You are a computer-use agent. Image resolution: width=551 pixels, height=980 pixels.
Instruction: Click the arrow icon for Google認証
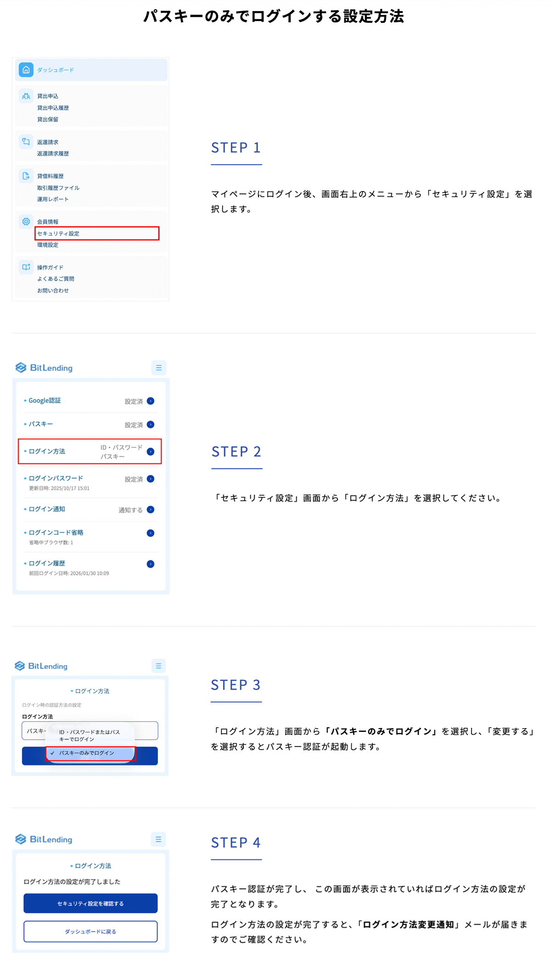150,401
